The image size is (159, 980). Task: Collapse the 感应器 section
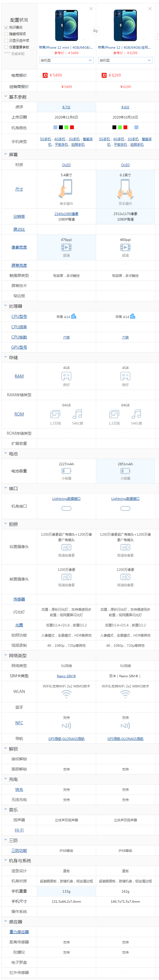tap(6, 921)
